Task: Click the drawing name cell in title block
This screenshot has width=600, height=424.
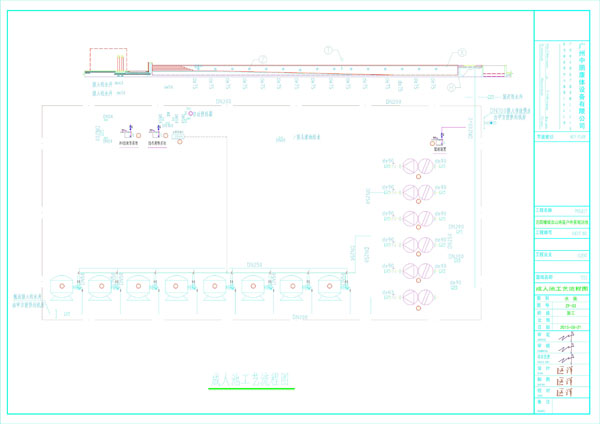Action: 565,288
